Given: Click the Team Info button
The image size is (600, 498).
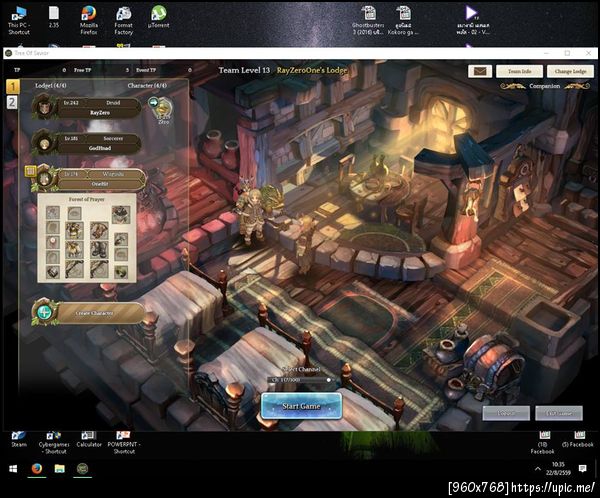Looking at the screenshot, I should coord(519,71).
